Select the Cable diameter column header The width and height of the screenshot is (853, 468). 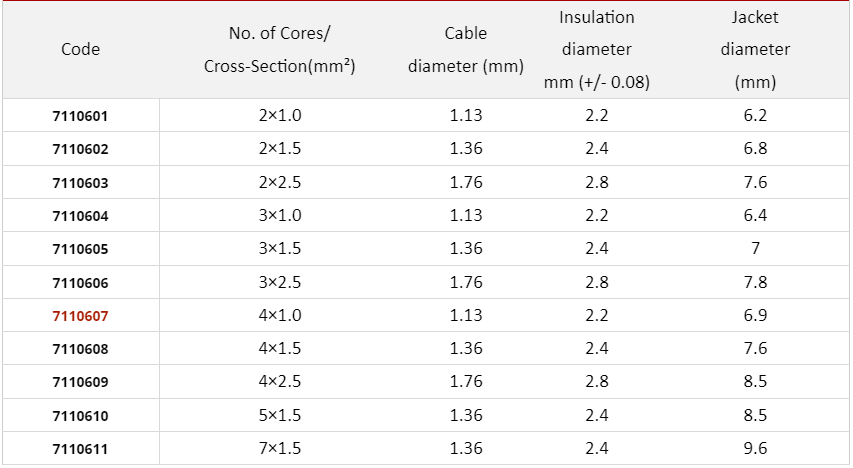coord(466,50)
